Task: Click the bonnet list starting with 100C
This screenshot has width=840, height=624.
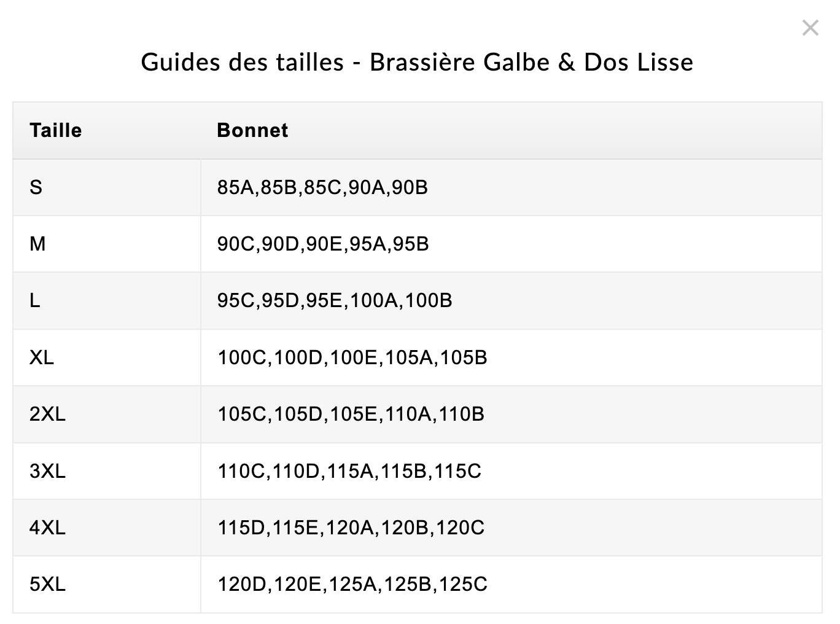Action: coord(352,357)
